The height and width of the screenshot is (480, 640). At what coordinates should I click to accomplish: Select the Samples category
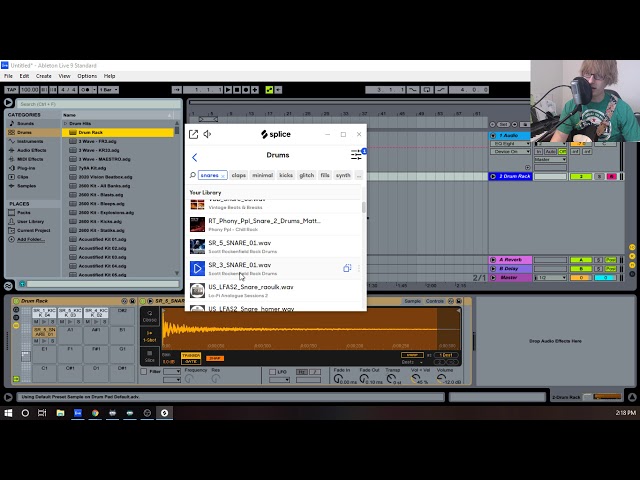pos(26,186)
